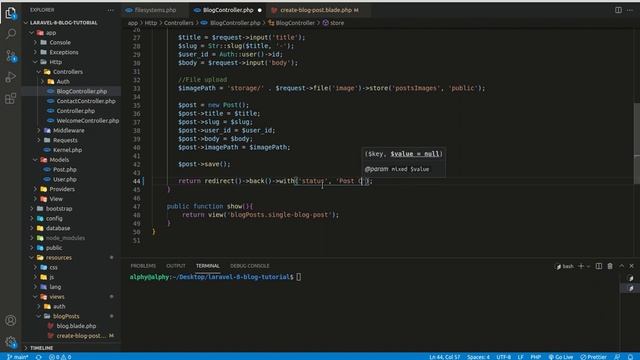Image resolution: width=640 pixels, height=360 pixels.
Task: Open Post.php model file
Action: (64, 170)
